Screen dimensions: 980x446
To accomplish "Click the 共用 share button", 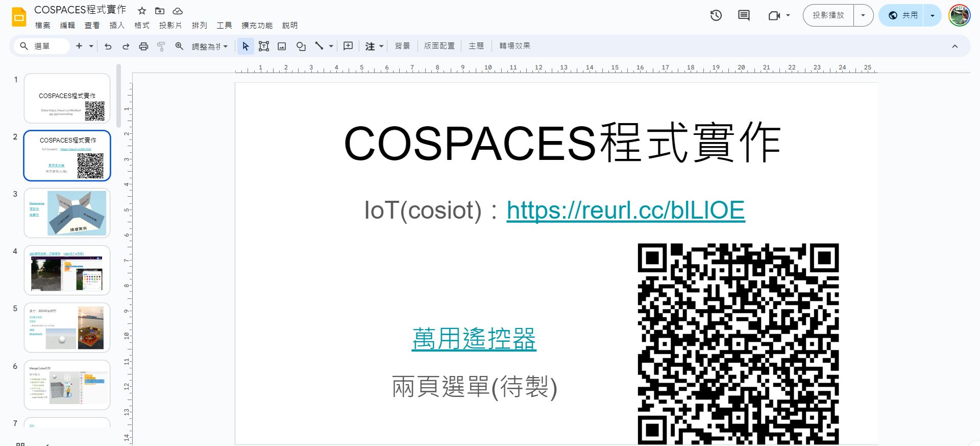I will pos(902,15).
